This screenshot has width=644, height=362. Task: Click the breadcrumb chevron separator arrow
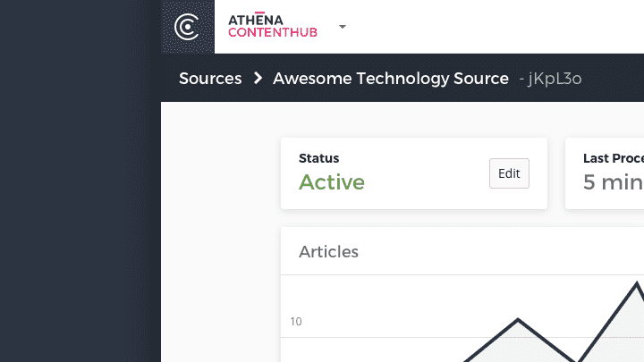pyautogui.click(x=258, y=79)
